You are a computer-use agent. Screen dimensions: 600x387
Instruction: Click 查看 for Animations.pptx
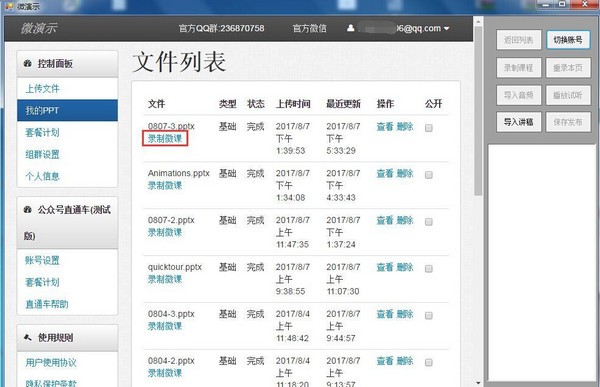click(x=385, y=173)
